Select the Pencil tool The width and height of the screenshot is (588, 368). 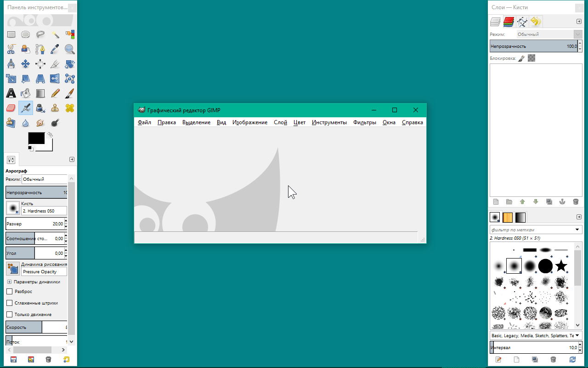[x=55, y=93]
